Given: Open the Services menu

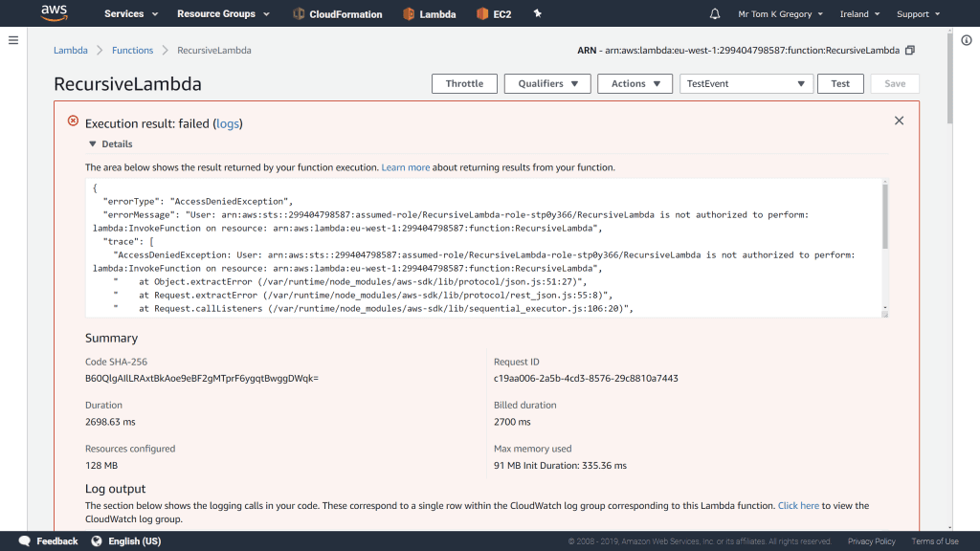Looking at the screenshot, I should [x=129, y=14].
